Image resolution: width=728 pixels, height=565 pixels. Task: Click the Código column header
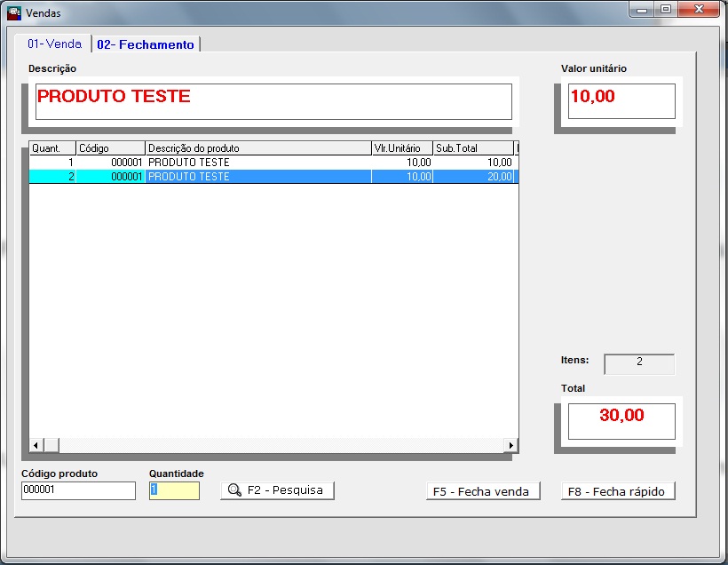click(110, 148)
